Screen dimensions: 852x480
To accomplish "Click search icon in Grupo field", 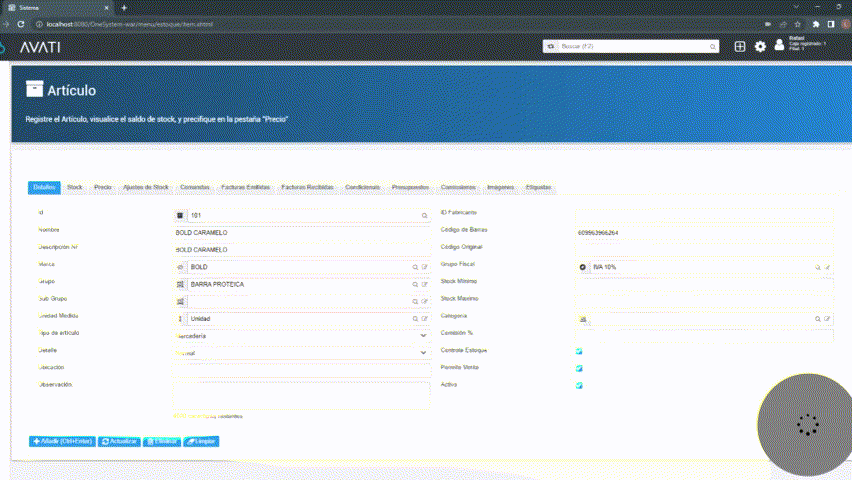I will [415, 285].
